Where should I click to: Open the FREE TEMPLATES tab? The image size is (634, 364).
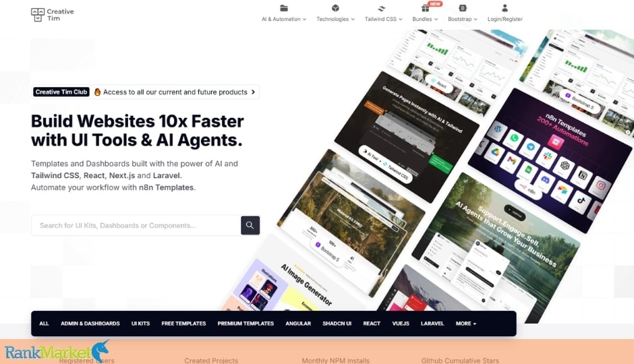183,324
